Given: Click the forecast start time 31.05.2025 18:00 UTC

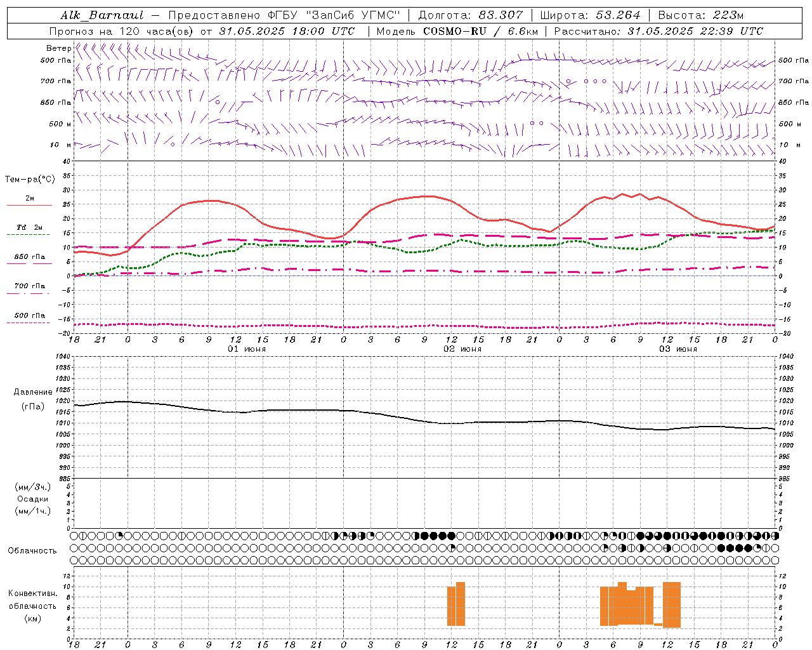Looking at the screenshot, I should (x=287, y=31).
